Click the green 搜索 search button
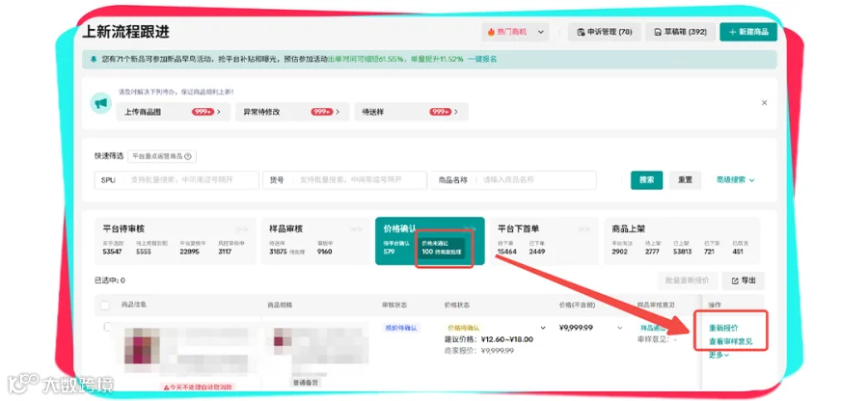This screenshot has width=868, height=401. 646,179
